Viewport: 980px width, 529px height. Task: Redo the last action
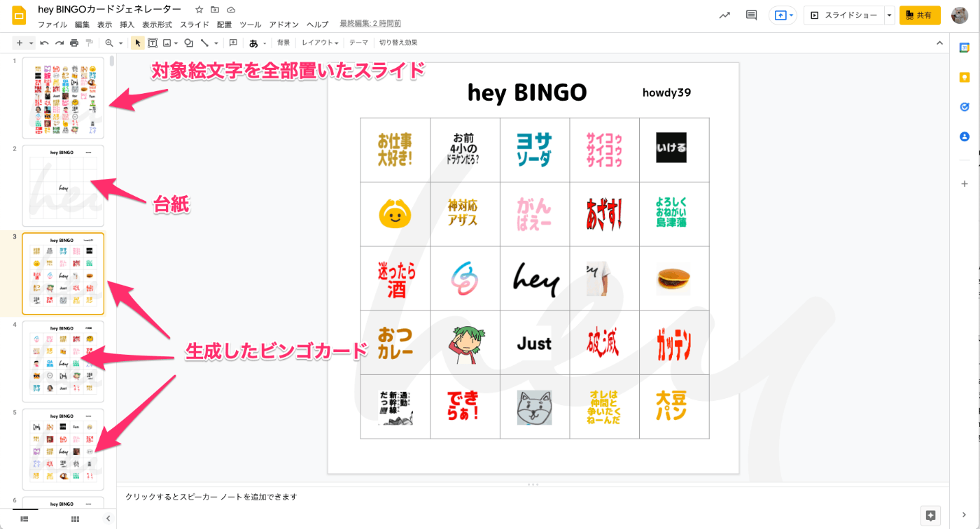click(x=59, y=43)
